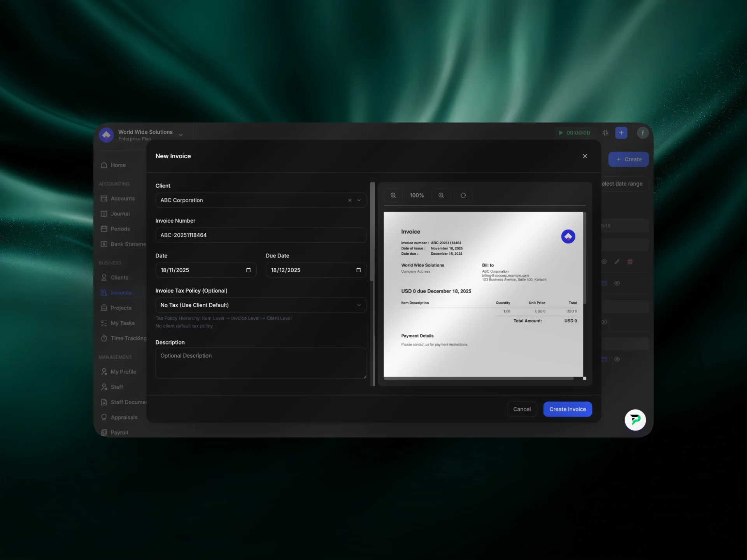Clear the selected ABC Corporation client
747x560 pixels.
tap(349, 200)
